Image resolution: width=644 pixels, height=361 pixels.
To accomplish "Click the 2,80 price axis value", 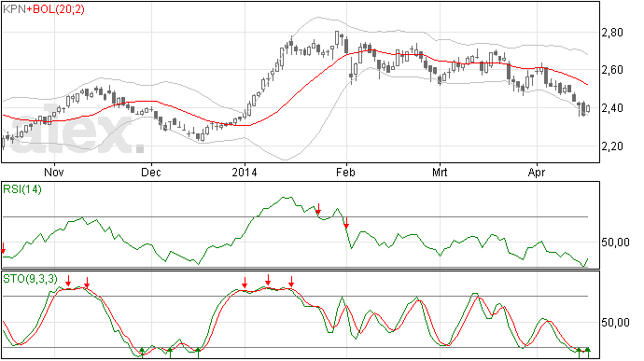I will click(x=612, y=33).
